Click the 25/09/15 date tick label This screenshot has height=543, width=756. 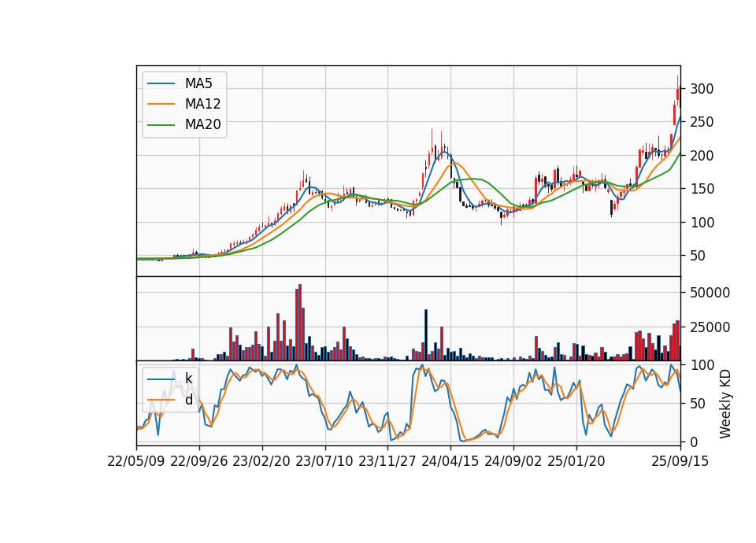(x=680, y=461)
